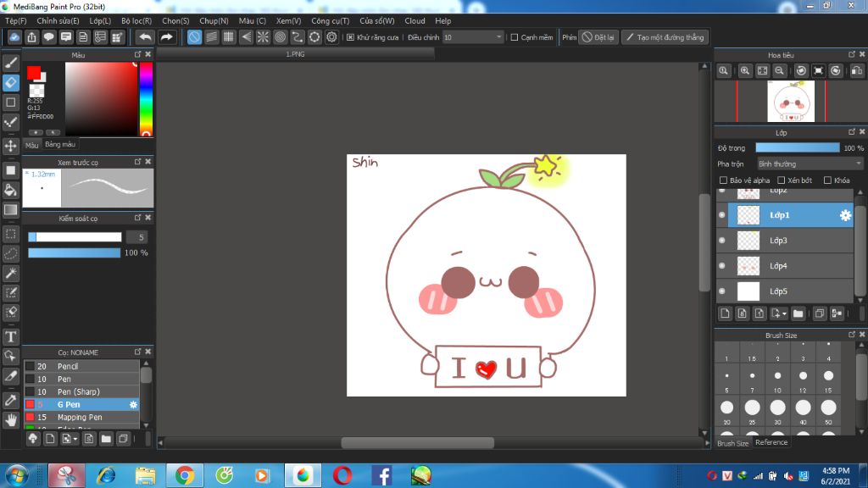This screenshot has height=488, width=868.
Task: Turn snap off using the crossed circle icon
Action: (194, 37)
